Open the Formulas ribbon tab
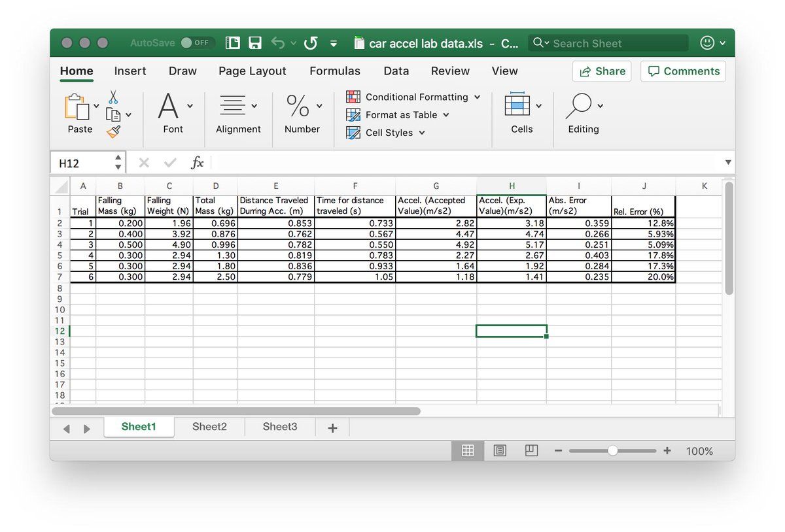This screenshot has width=785, height=532. [334, 71]
